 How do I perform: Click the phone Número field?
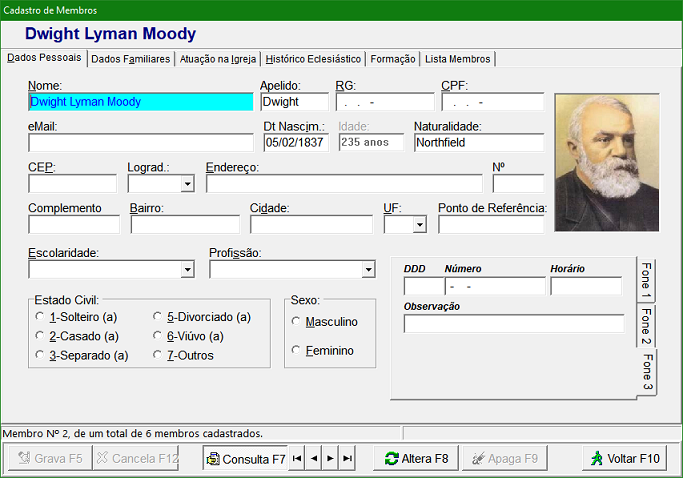pos(495,286)
